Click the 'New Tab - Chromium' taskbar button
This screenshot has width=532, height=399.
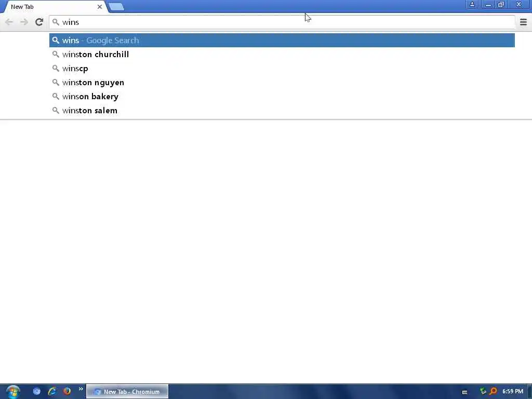tap(127, 392)
